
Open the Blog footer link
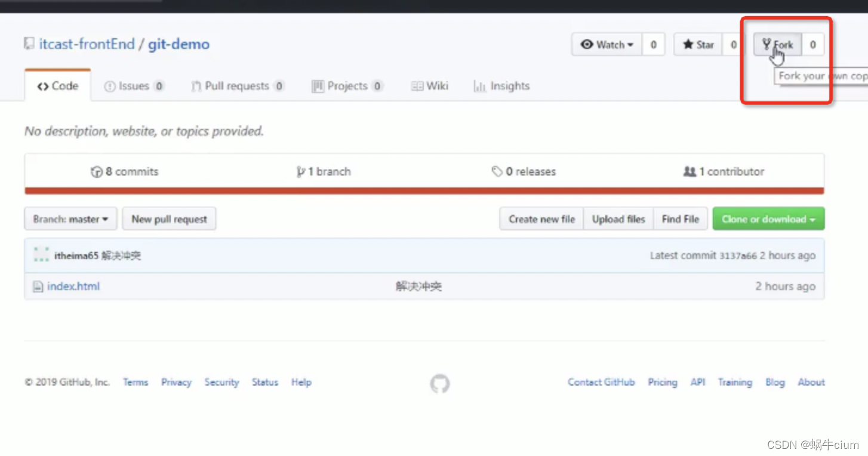pyautogui.click(x=775, y=383)
